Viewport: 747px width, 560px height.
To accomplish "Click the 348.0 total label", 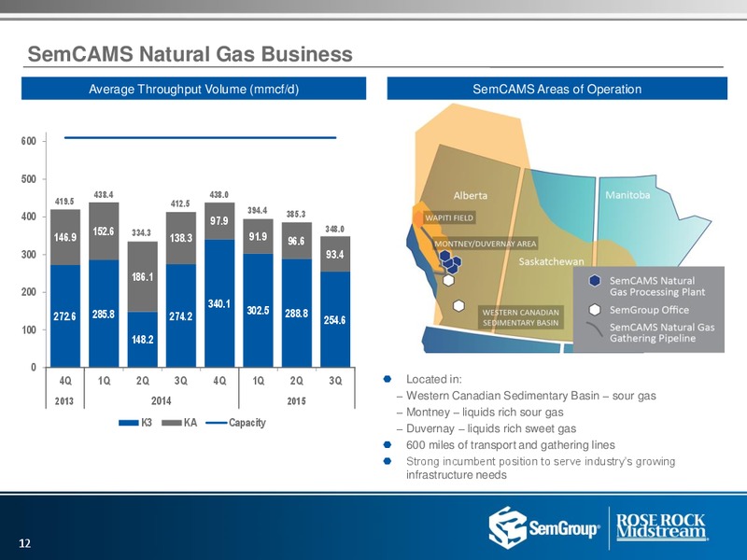I will tap(335, 229).
